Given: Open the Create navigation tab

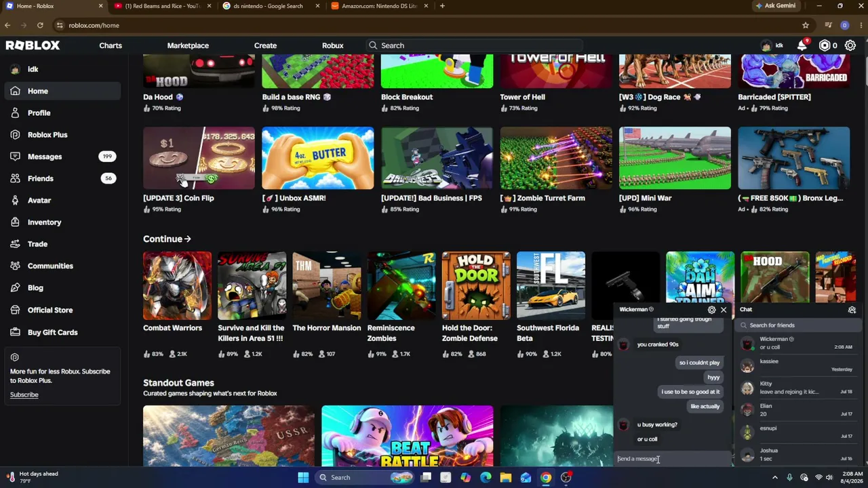Looking at the screenshot, I should coord(265,45).
